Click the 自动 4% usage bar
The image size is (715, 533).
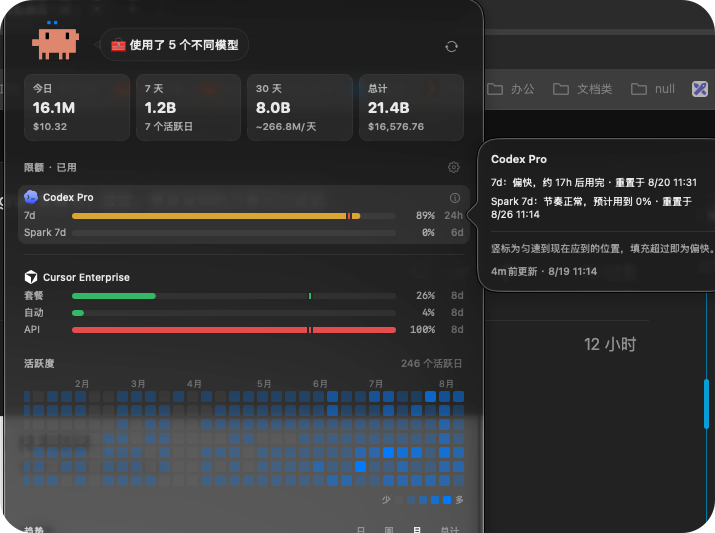click(233, 313)
